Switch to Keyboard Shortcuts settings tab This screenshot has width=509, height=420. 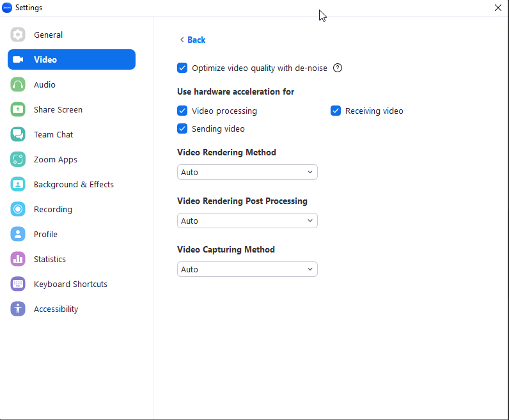[70, 284]
